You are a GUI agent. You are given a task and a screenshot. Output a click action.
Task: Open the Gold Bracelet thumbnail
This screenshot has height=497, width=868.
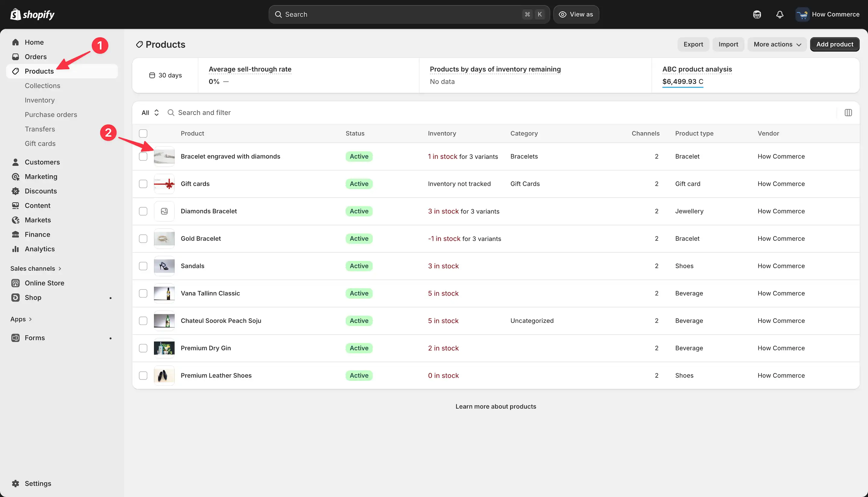164,239
